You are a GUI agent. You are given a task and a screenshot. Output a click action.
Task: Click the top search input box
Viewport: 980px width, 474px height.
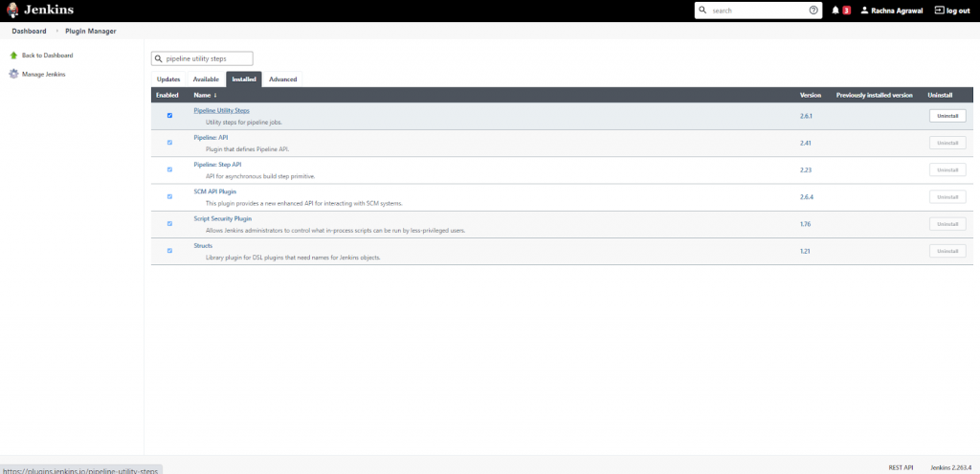point(758,11)
